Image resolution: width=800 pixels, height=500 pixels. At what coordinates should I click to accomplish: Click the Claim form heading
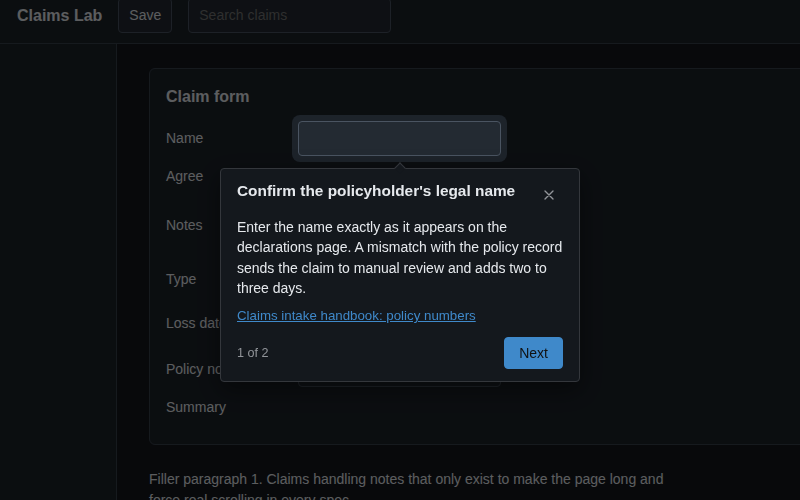click(x=208, y=96)
